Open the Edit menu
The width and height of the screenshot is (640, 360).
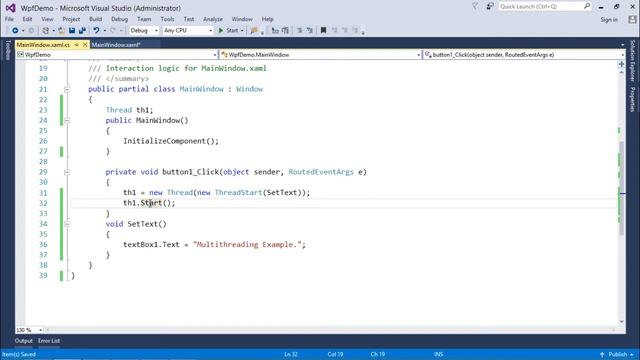coord(27,19)
